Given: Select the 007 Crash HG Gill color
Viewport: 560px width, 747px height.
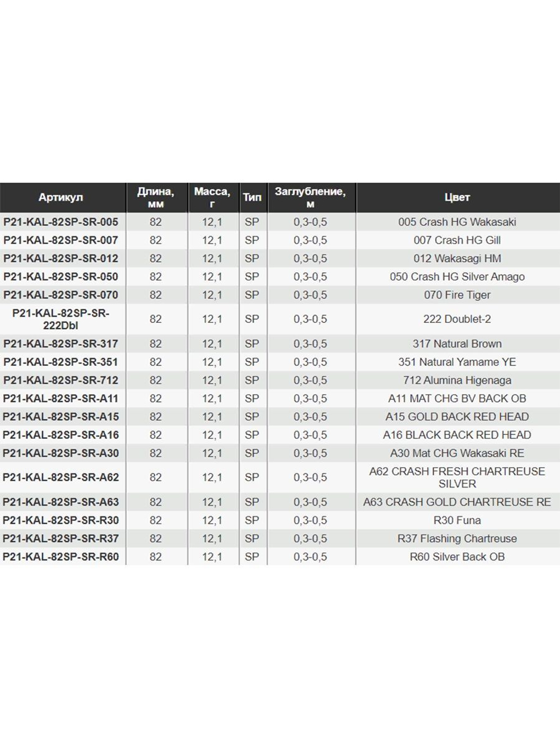Looking at the screenshot, I should coord(457,240).
